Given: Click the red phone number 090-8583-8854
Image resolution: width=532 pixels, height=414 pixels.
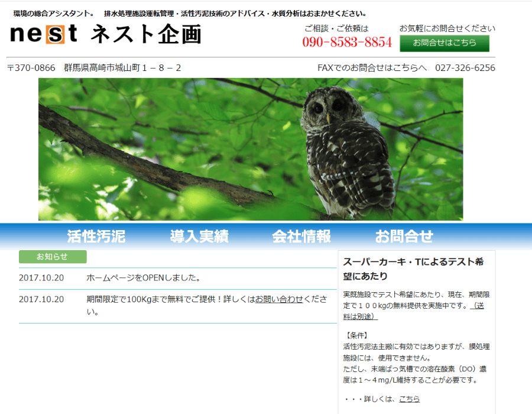Looking at the screenshot, I should pos(347,42).
